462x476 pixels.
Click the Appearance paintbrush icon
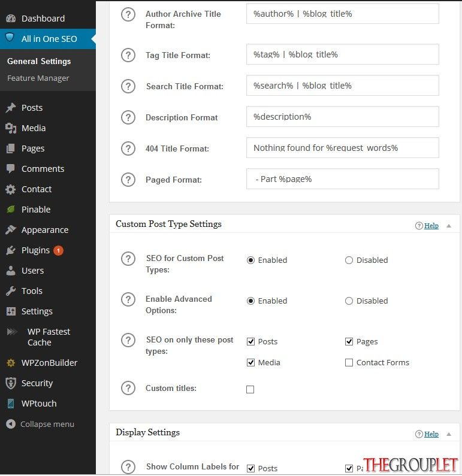coord(11,230)
